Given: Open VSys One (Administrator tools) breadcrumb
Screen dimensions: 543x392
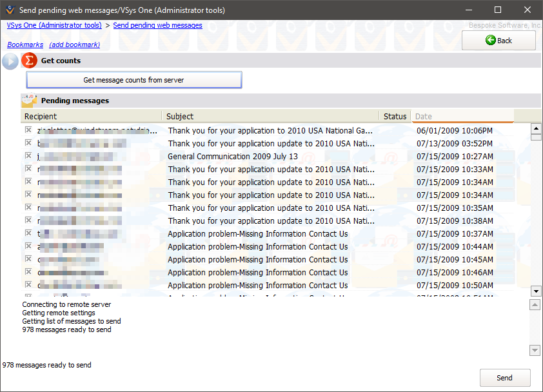Looking at the screenshot, I should pyautogui.click(x=54, y=26).
